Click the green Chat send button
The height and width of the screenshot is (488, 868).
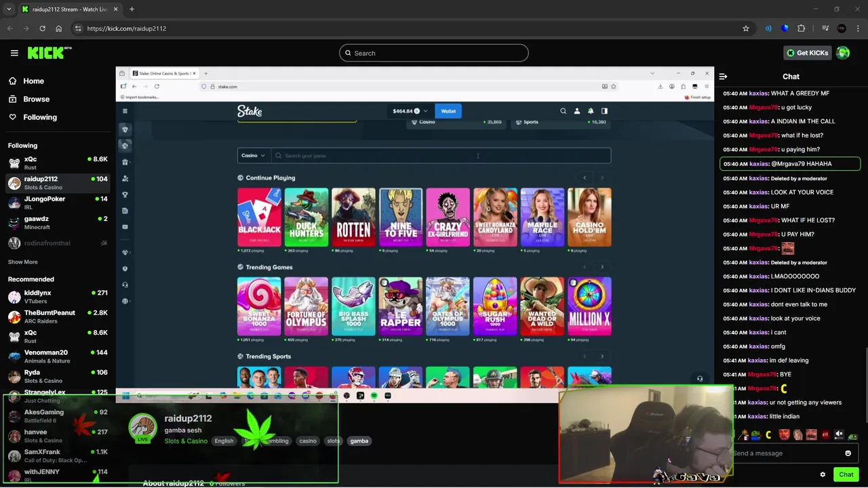tap(846, 474)
